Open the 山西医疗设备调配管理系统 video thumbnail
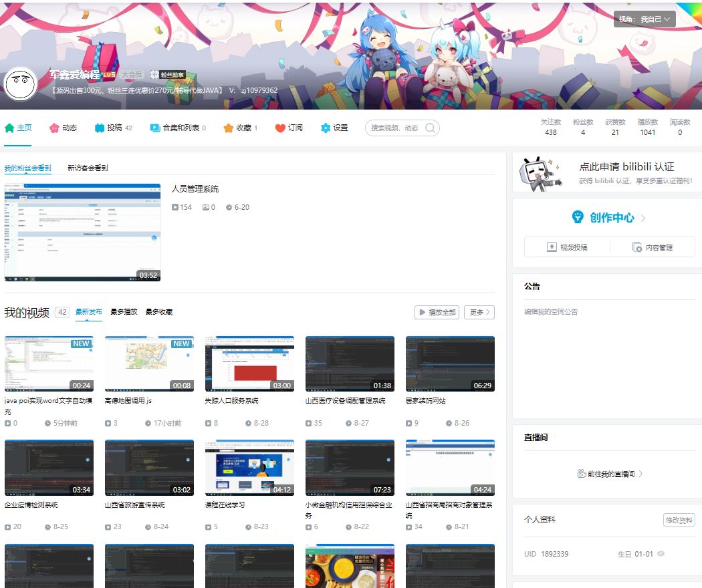Viewport: 702px width, 588px height. [350, 363]
